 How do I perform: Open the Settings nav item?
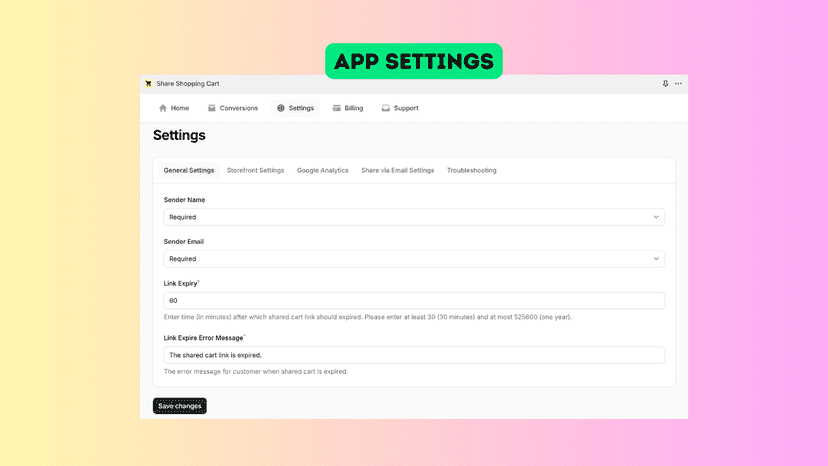[x=295, y=108]
